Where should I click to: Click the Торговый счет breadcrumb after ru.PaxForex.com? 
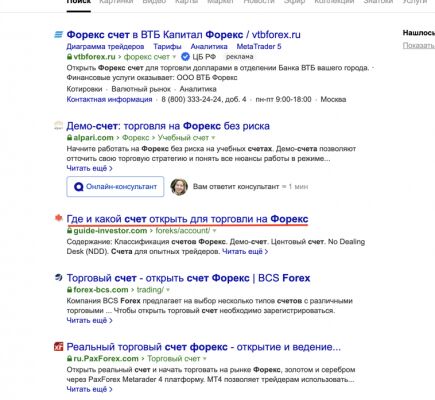[x=173, y=359]
